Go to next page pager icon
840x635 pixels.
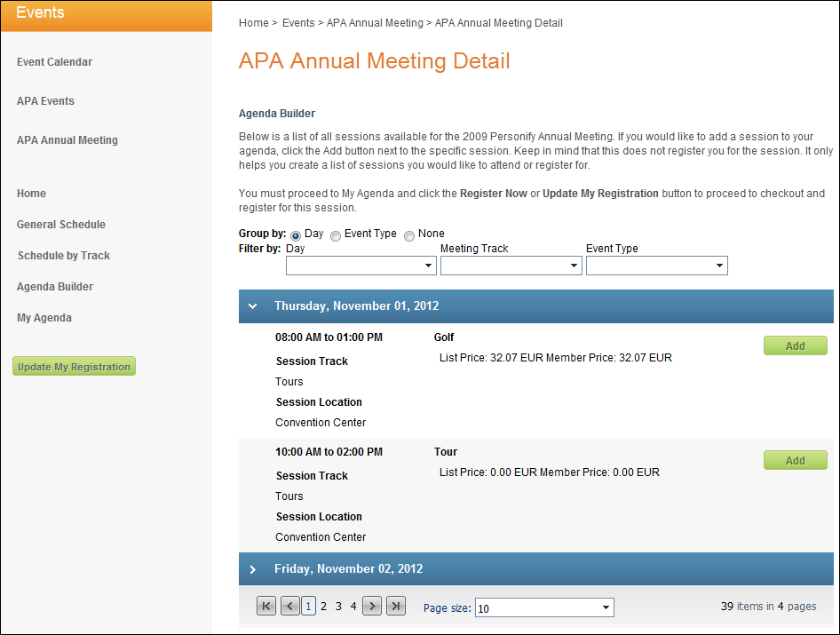click(x=372, y=606)
